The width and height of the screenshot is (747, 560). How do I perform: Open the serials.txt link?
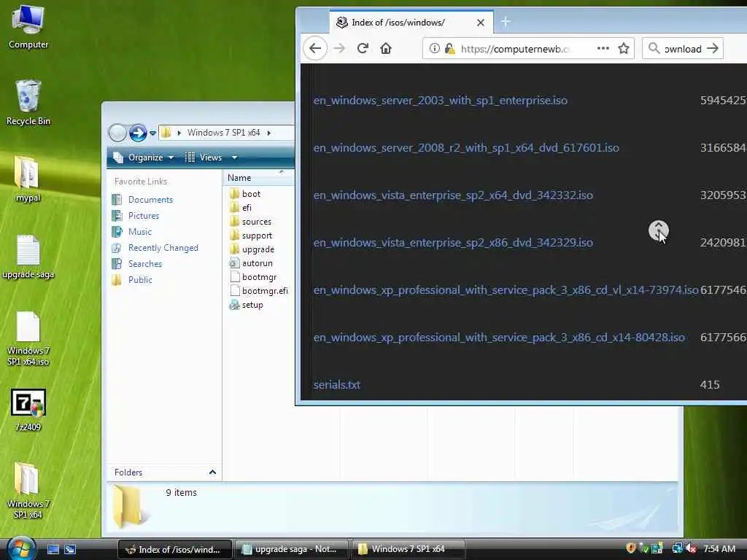pyautogui.click(x=337, y=385)
